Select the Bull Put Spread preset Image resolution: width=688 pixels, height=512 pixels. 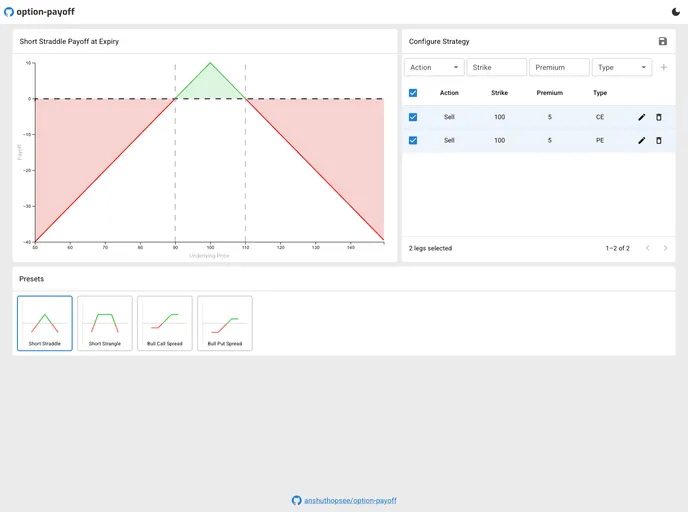225,323
